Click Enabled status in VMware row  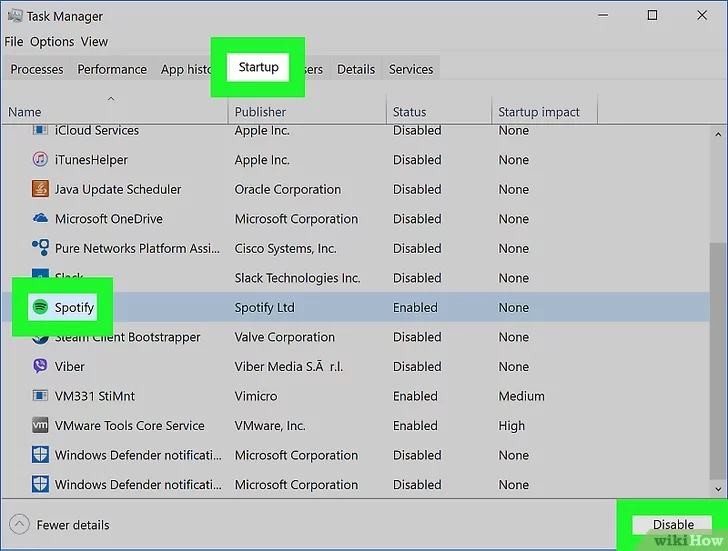(415, 425)
